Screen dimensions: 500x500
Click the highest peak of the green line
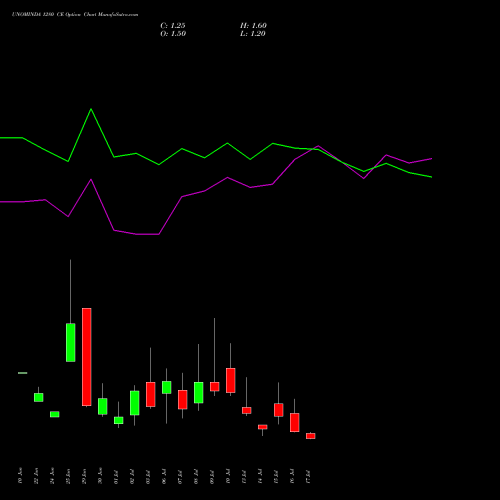point(91,109)
